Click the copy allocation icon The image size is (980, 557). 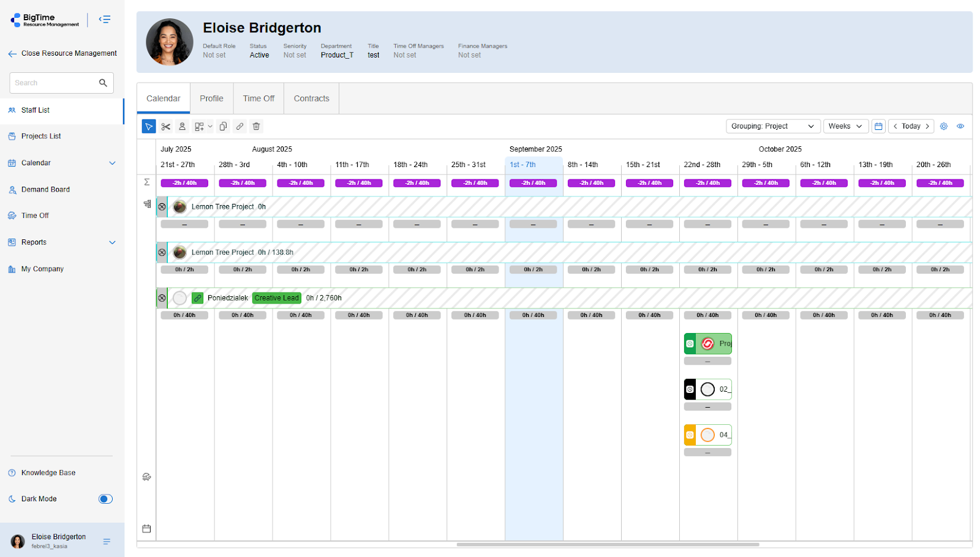tap(223, 127)
